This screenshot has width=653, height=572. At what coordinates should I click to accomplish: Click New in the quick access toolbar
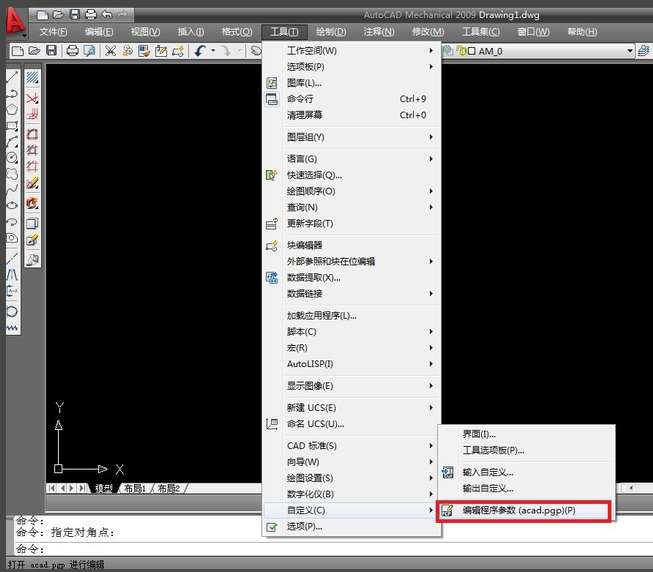pyautogui.click(x=42, y=15)
